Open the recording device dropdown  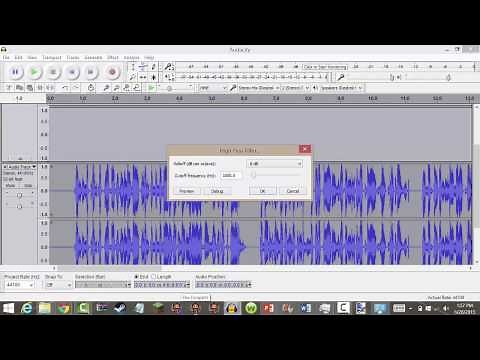[x=259, y=88]
